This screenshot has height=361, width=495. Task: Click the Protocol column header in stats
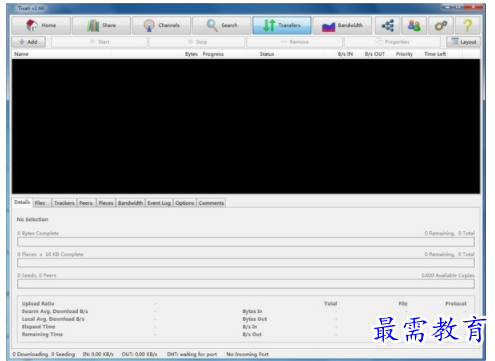click(x=456, y=304)
